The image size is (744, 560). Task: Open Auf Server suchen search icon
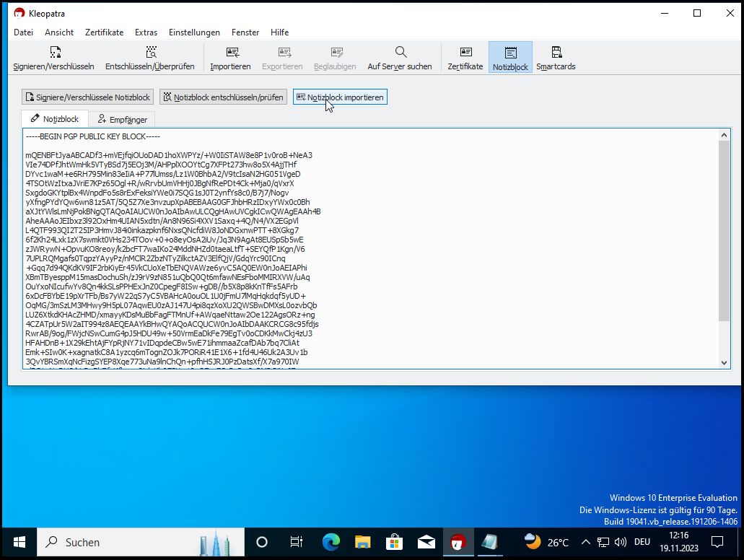[400, 58]
